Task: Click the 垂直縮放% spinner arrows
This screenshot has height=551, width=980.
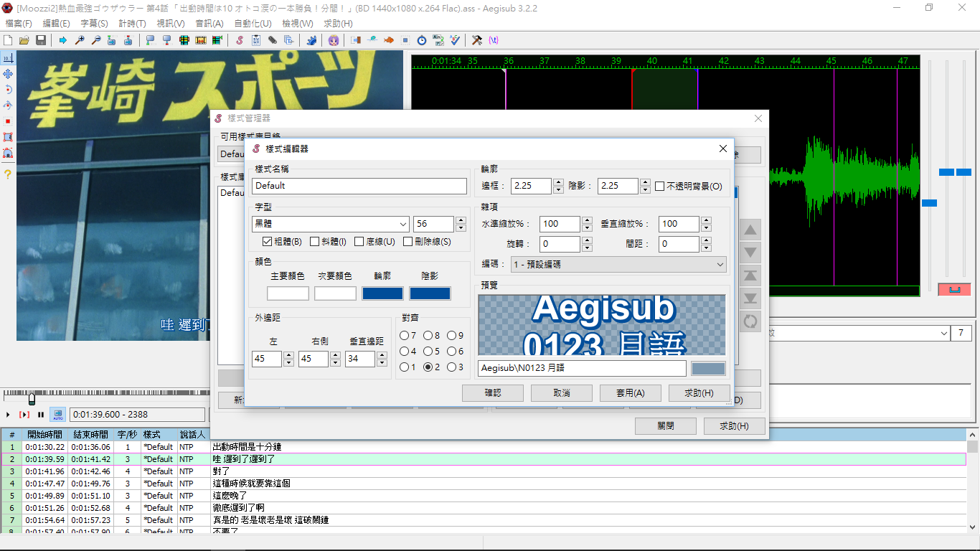Action: [x=706, y=224]
